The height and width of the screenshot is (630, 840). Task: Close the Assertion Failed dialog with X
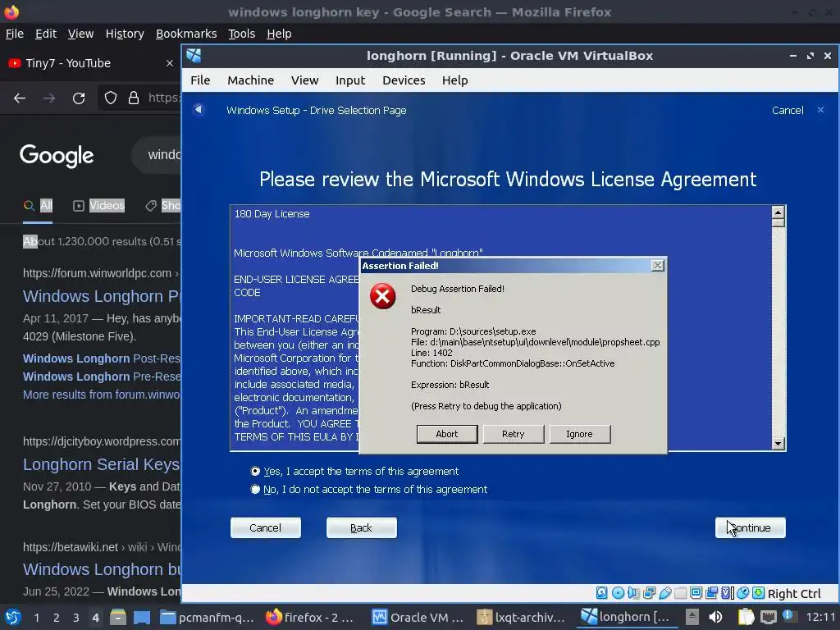[657, 266]
